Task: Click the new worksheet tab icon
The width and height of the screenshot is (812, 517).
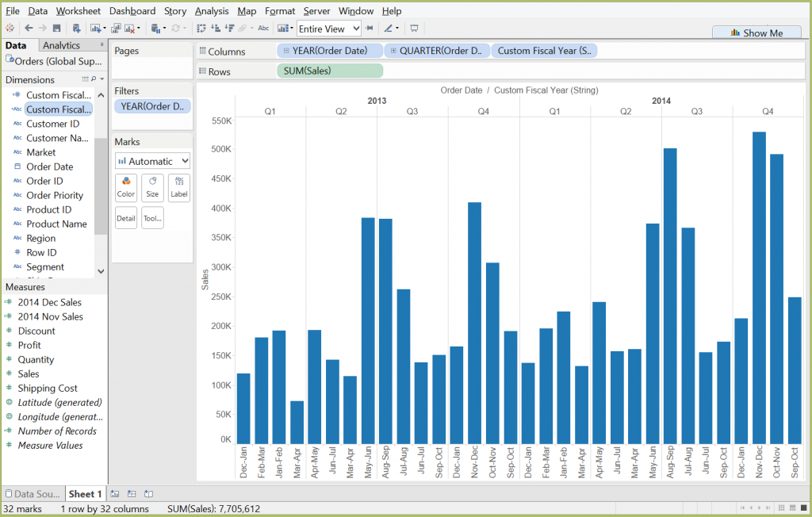Action: pyautogui.click(x=115, y=494)
